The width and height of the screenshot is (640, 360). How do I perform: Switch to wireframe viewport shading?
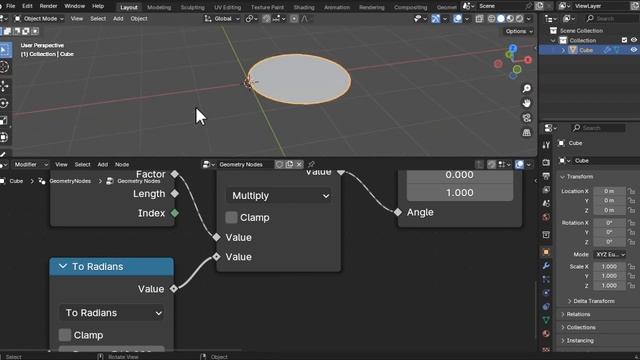[491, 19]
